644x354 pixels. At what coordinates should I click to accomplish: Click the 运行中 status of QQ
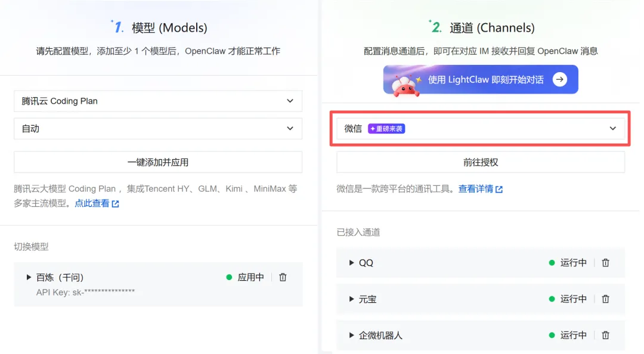click(x=568, y=263)
